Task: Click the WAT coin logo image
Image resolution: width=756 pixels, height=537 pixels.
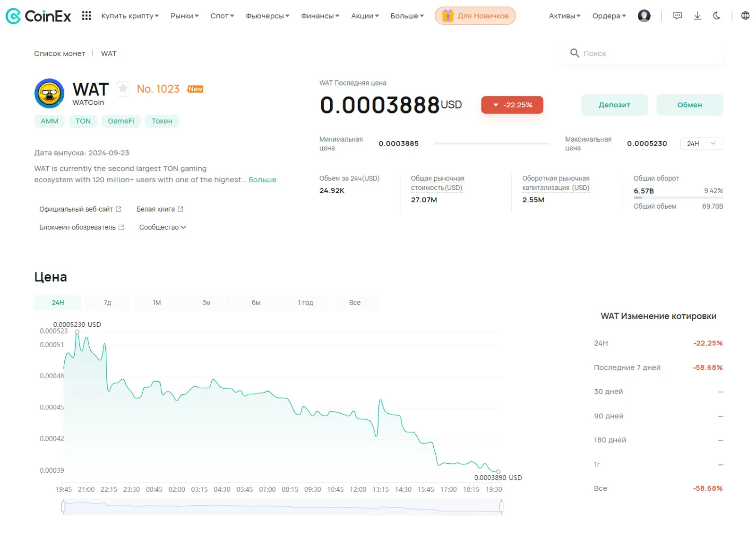Action: tap(49, 93)
